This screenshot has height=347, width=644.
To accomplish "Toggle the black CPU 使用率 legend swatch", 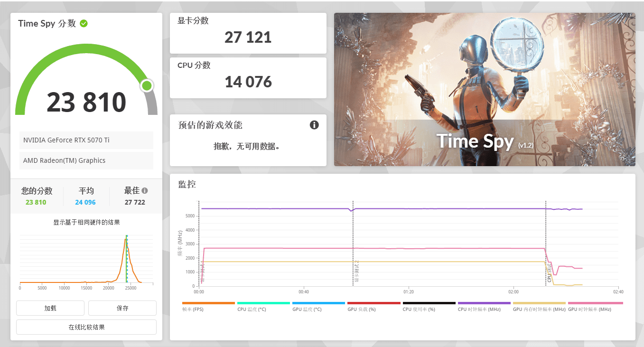I will (x=429, y=303).
